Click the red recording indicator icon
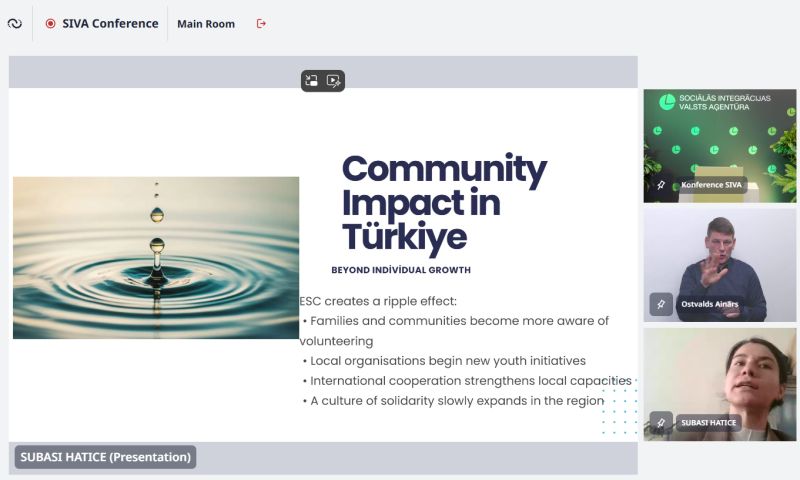800x480 pixels. pos(50,24)
